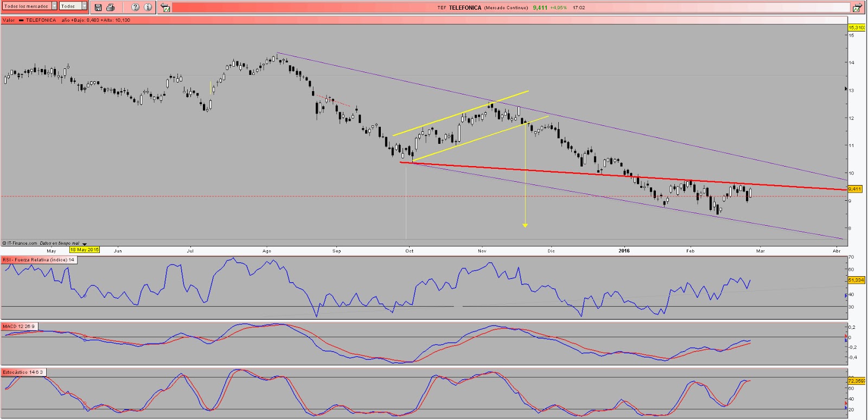
Task: Click the '18 May 2015' yellow date marker
Action: (85, 250)
